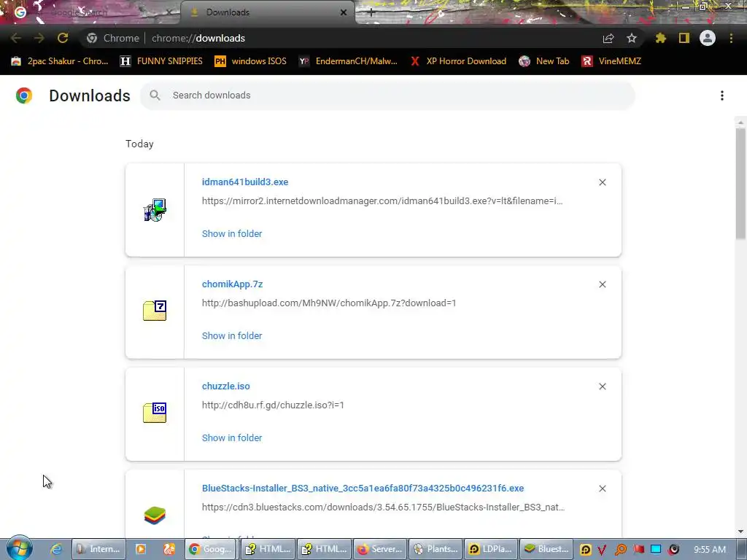Close the Downloads tab
The width and height of the screenshot is (747, 560).
coord(344,12)
